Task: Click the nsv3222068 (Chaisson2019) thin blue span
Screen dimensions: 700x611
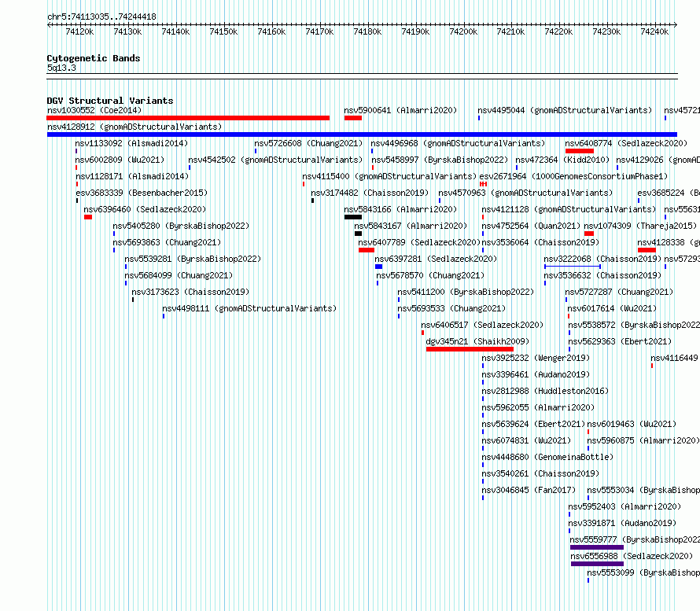Action: [573, 267]
